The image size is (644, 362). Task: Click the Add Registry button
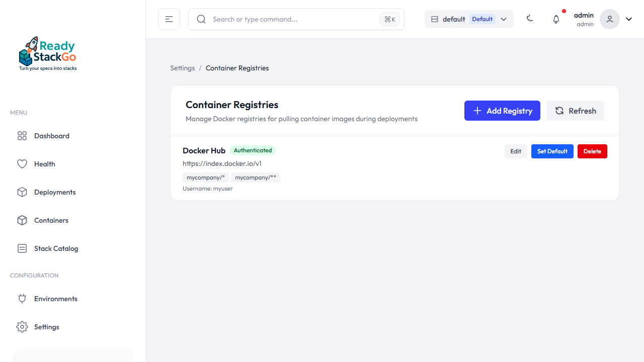click(502, 110)
